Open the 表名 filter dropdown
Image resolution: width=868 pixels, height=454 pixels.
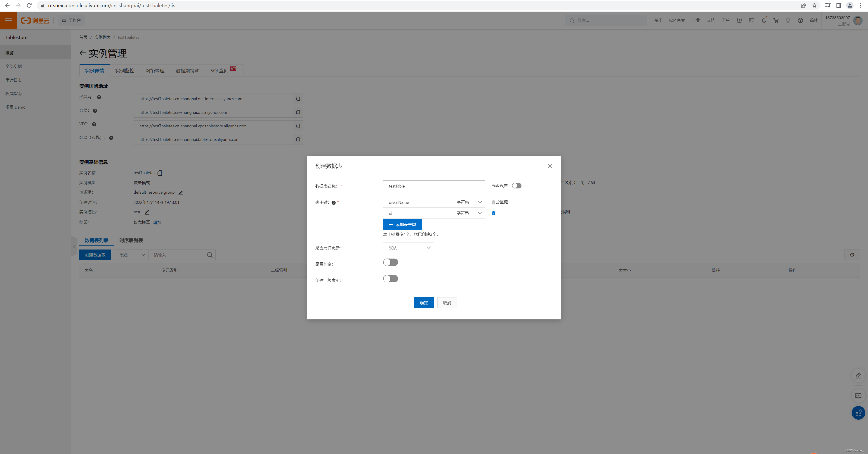tap(131, 255)
